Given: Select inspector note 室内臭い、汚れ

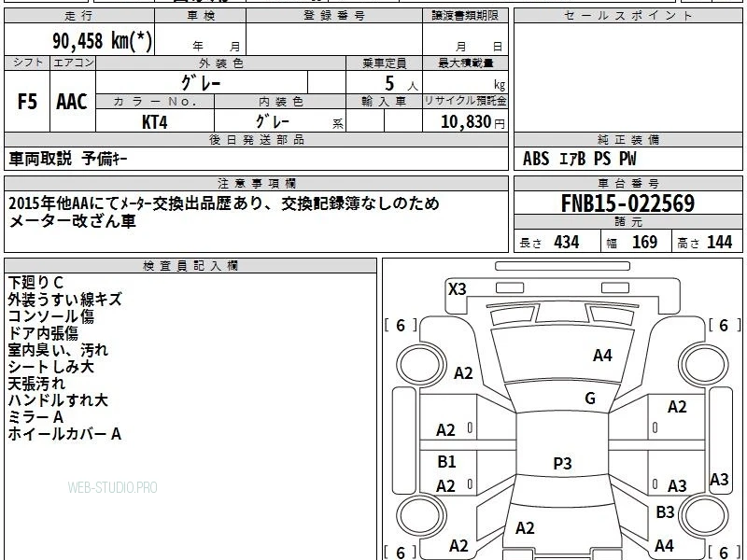Looking at the screenshot, I should pyautogui.click(x=58, y=350).
